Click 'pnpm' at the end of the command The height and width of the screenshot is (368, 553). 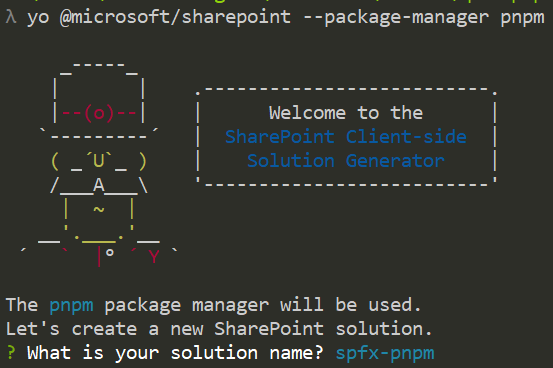(522, 18)
